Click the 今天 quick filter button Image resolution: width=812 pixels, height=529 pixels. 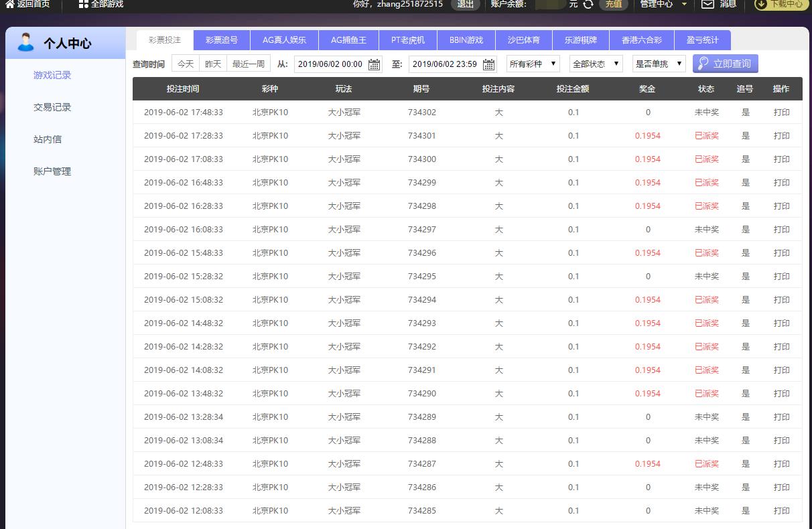(x=186, y=64)
